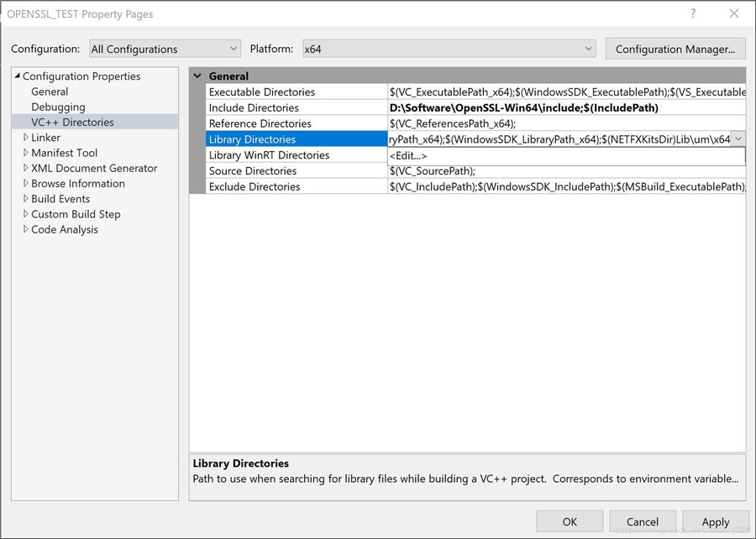Collapse the General section chevron
This screenshot has width=756, height=539.
click(x=197, y=76)
